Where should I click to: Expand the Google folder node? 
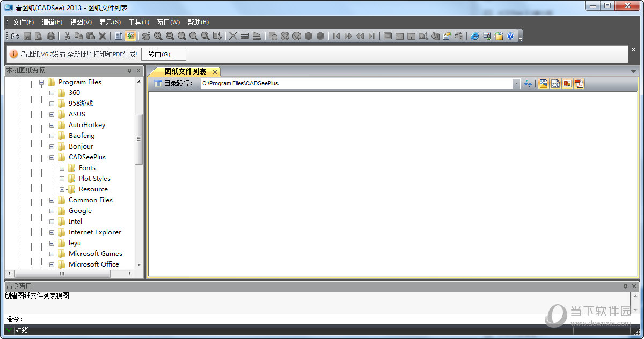click(52, 211)
